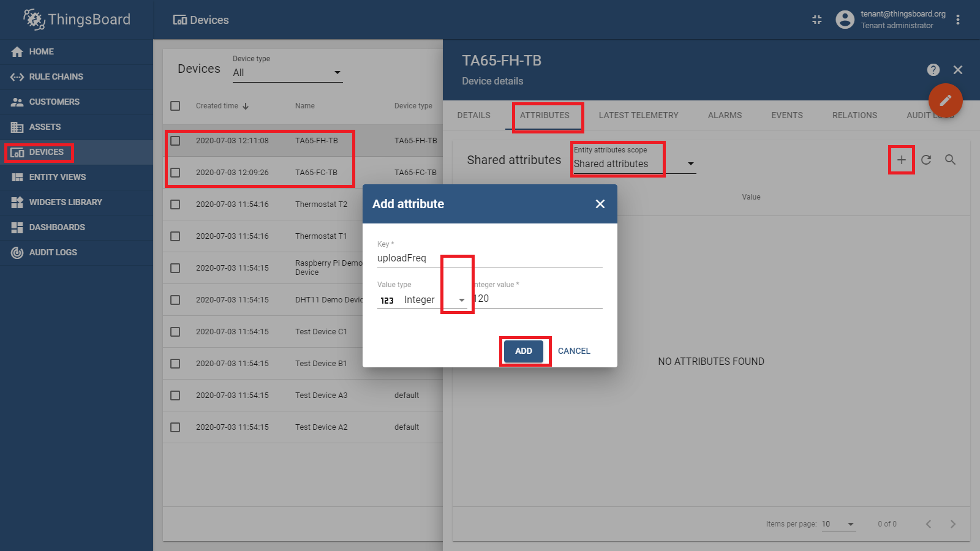Click plus icon to add attribute
This screenshot has height=551, width=980.
[x=902, y=160]
